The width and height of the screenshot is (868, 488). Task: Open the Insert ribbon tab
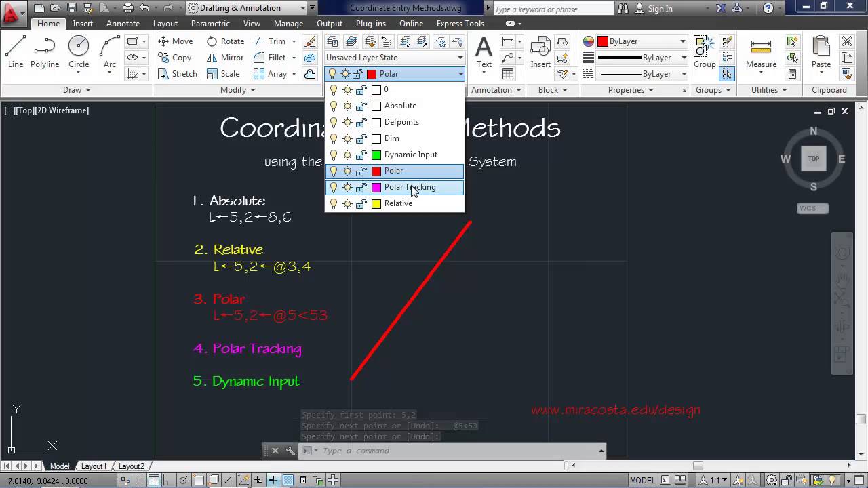83,24
